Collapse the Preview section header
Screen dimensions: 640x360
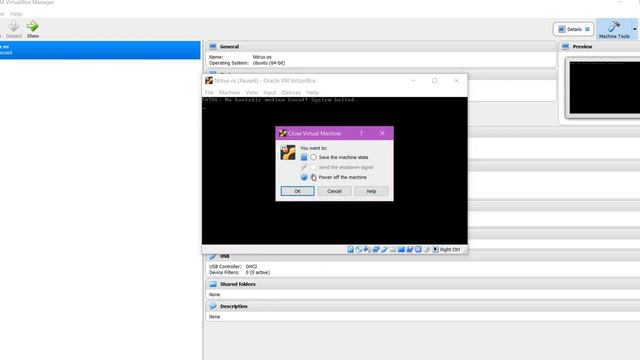point(599,47)
